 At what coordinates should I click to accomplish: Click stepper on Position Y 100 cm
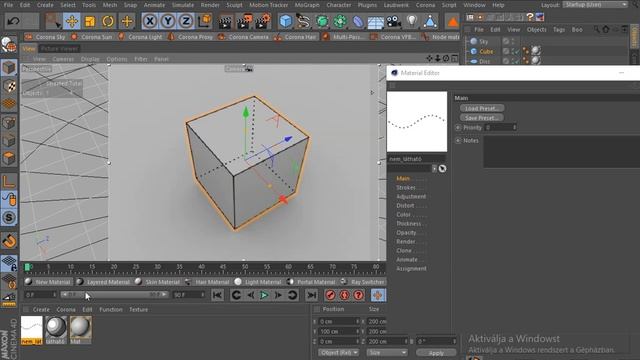point(358,331)
